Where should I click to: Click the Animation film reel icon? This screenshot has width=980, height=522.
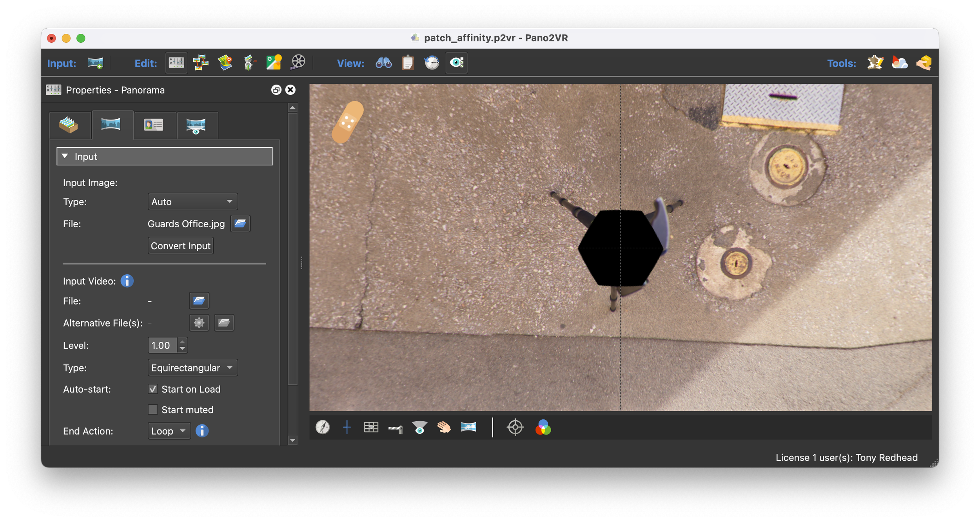pos(298,63)
